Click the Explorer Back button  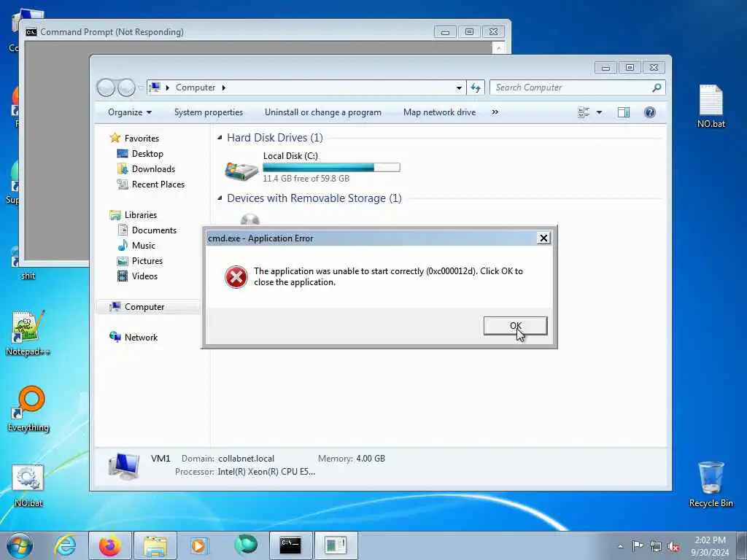[106, 87]
